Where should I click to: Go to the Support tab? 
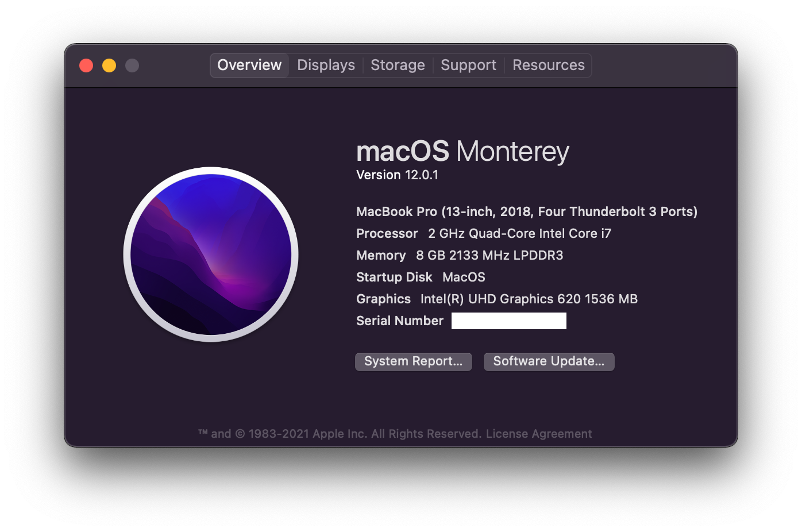(x=468, y=65)
